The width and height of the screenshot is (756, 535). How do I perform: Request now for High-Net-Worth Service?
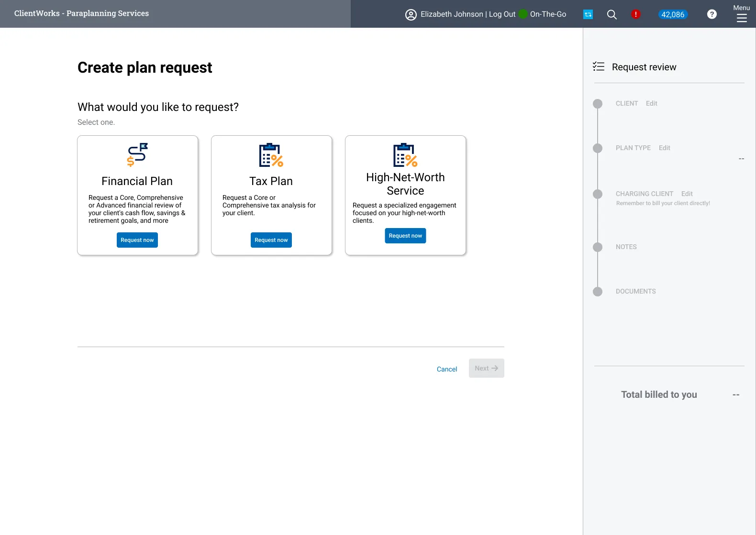click(405, 236)
